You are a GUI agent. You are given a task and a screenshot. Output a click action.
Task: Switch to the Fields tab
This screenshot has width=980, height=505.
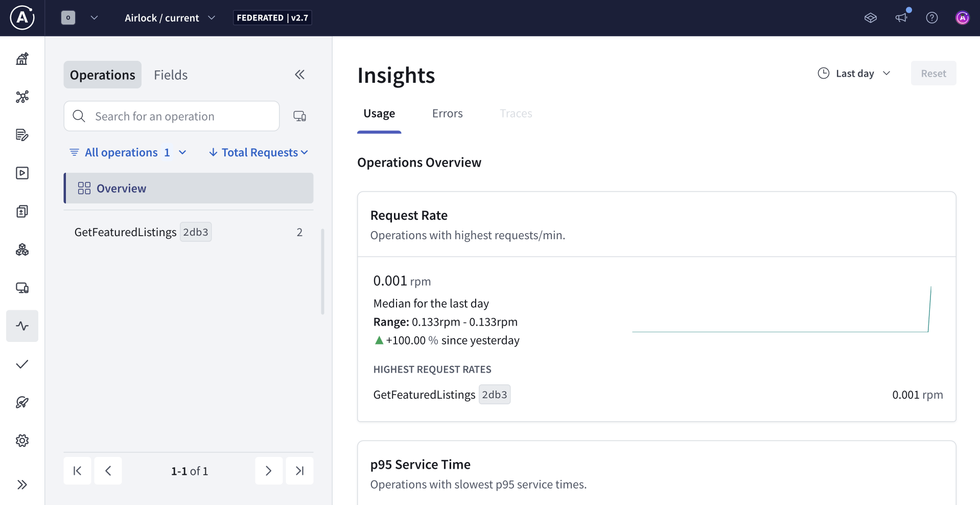171,75
